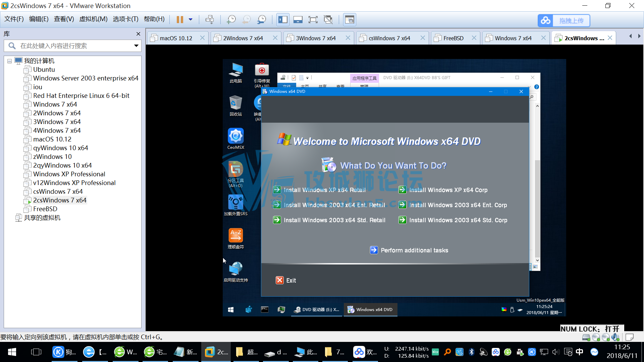Select Windows Server 2003 enterprise x64 VM

coord(86,78)
